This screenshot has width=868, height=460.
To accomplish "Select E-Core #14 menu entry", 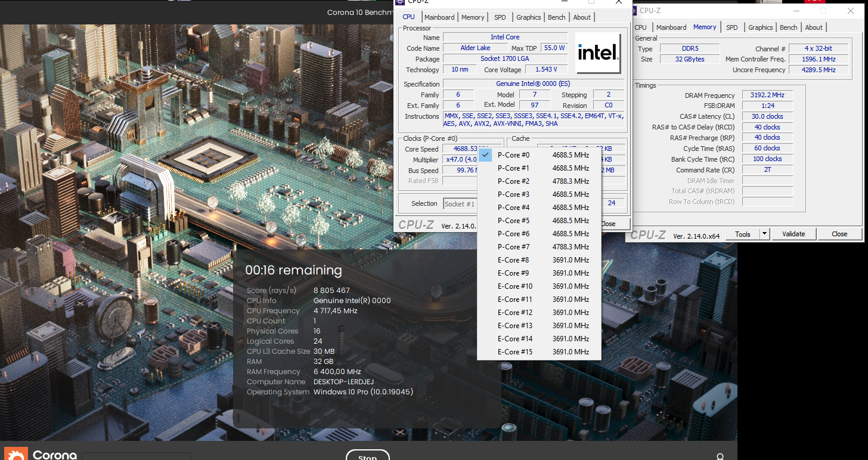I will 539,339.
